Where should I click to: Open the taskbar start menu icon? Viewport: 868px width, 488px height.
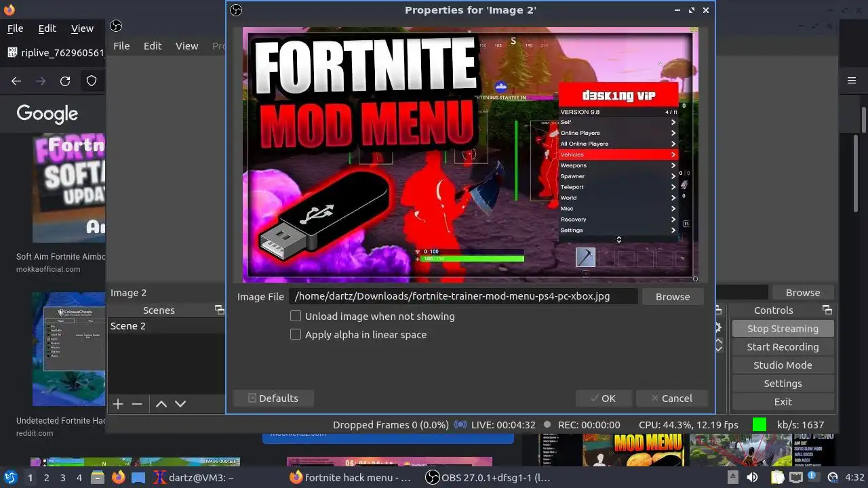click(11, 477)
